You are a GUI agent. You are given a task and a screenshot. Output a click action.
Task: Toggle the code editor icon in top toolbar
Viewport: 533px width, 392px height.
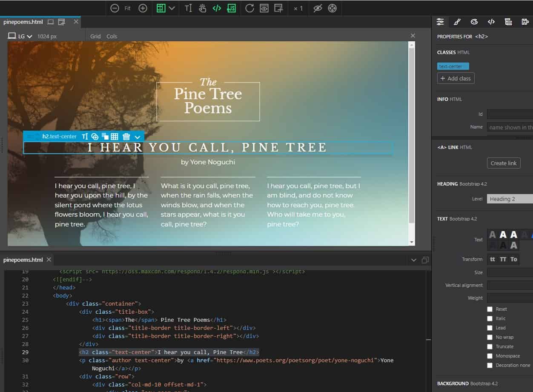coord(217,8)
